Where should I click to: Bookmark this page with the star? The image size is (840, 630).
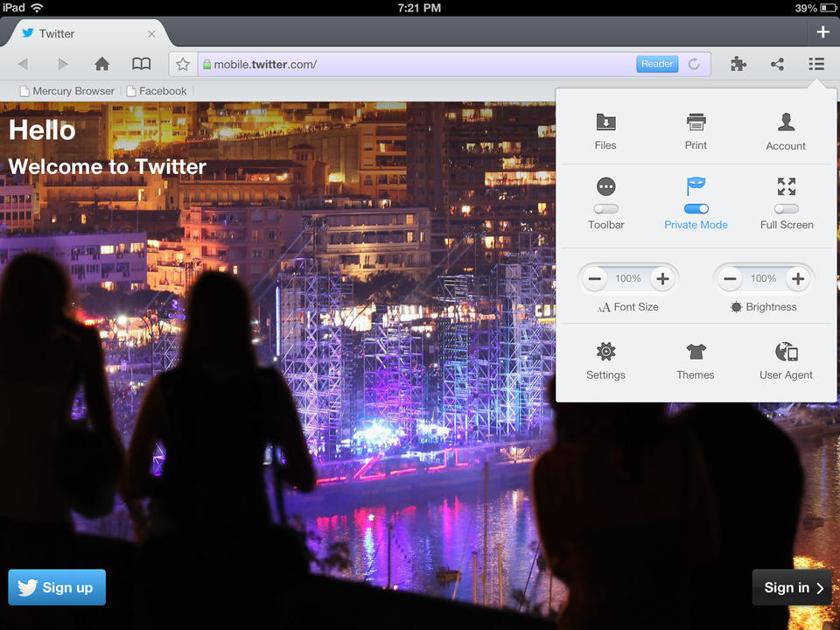tap(183, 64)
